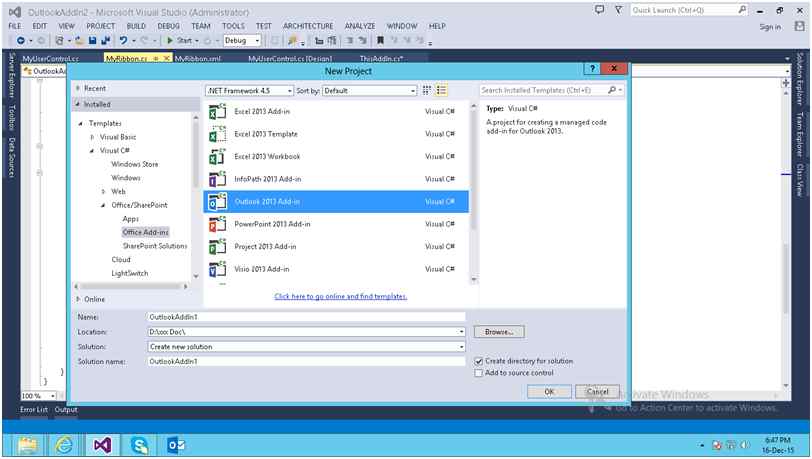This screenshot has height=459, width=812.
Task: Open the FILE menu
Action: pos(14,26)
